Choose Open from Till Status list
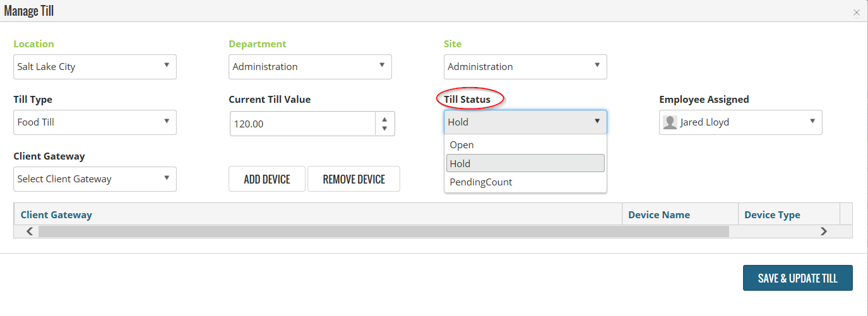 tap(525, 145)
